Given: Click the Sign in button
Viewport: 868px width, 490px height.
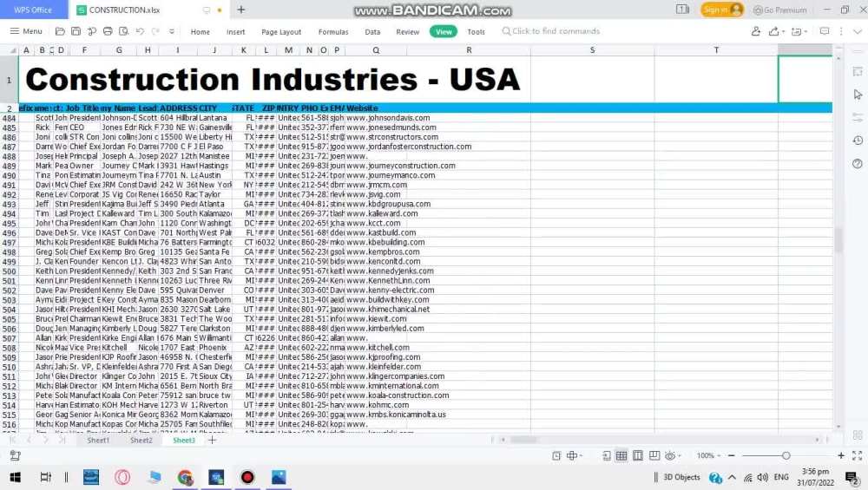Looking at the screenshot, I should coord(722,10).
